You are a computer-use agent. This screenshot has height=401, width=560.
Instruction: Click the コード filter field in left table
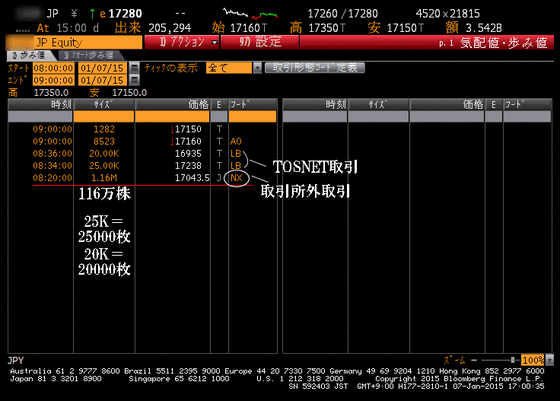(252, 116)
